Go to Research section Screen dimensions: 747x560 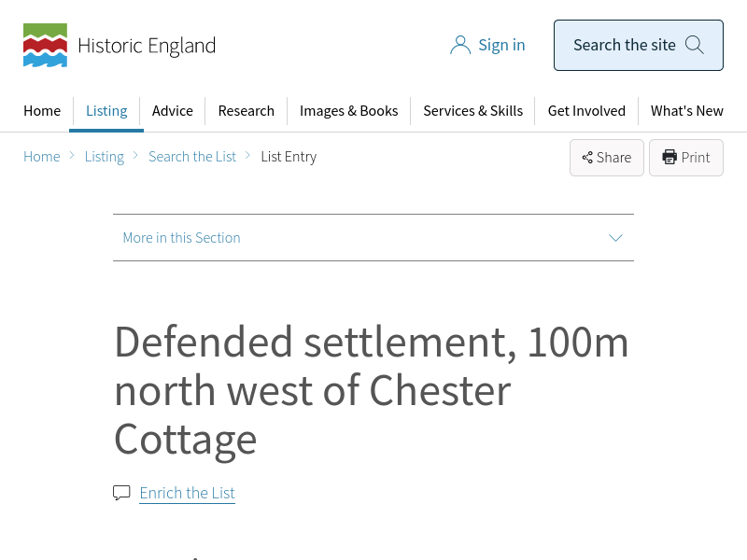[x=247, y=111]
